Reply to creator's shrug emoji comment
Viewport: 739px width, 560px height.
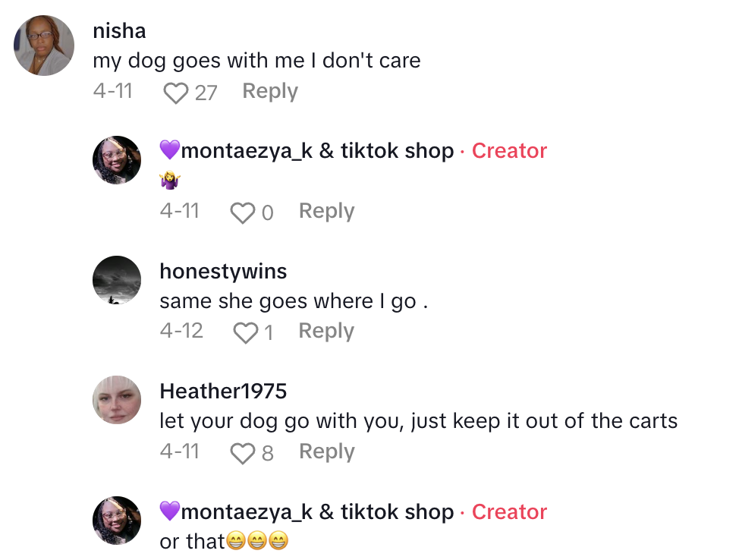point(326,211)
